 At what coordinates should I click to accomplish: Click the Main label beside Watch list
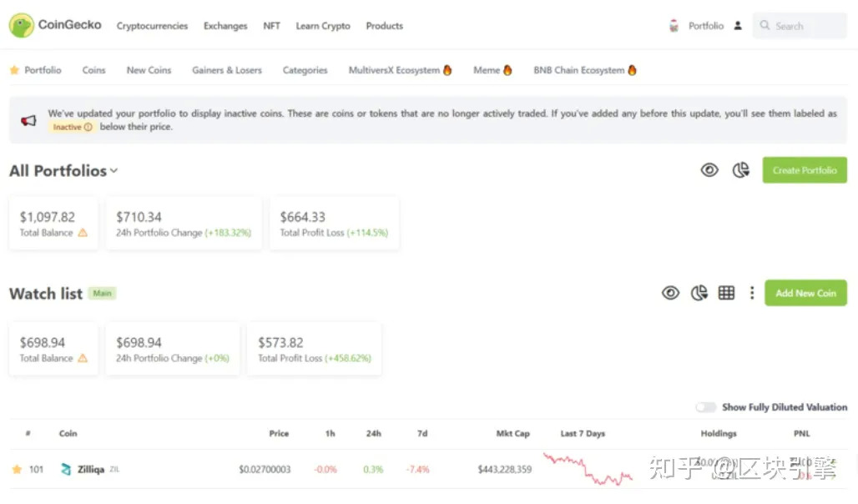(103, 294)
